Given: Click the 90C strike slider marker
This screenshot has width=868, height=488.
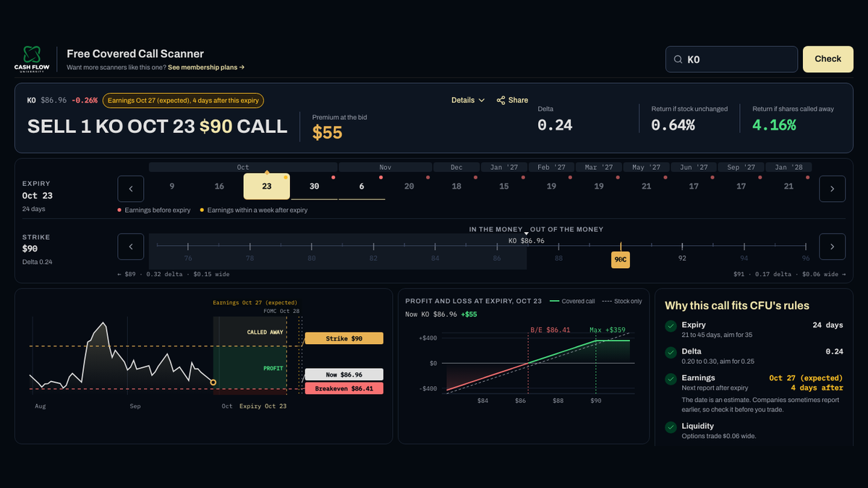Looking at the screenshot, I should pos(621,260).
